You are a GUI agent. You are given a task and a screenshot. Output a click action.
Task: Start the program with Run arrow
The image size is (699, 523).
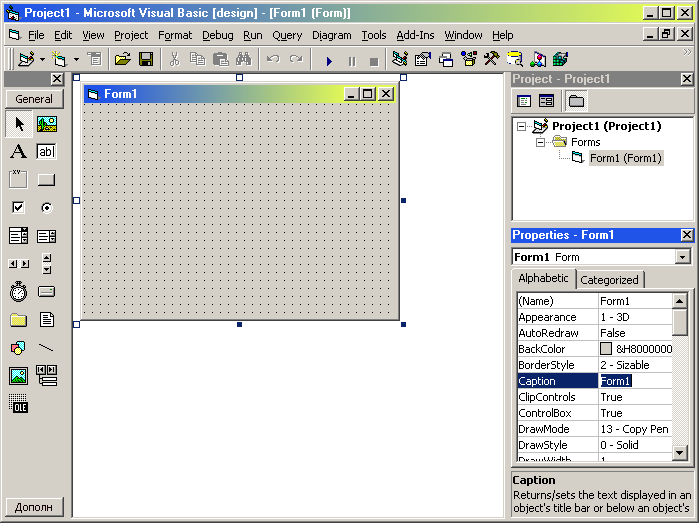coord(329,61)
